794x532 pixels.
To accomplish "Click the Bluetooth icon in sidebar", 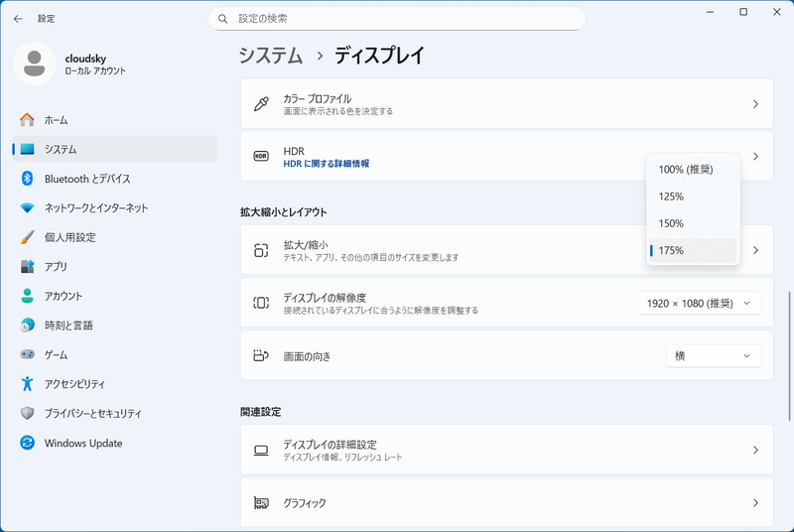I will 27,179.
